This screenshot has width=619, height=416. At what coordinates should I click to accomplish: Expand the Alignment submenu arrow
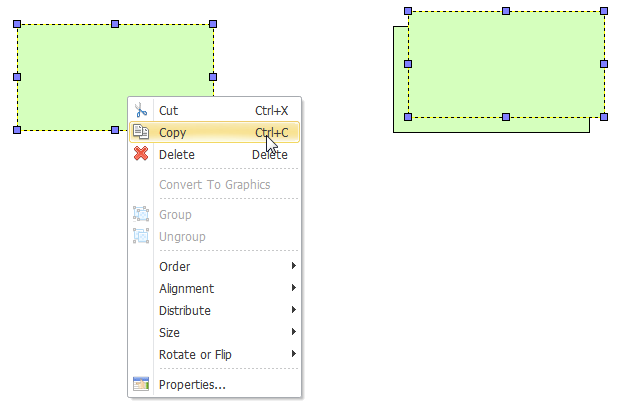(293, 288)
